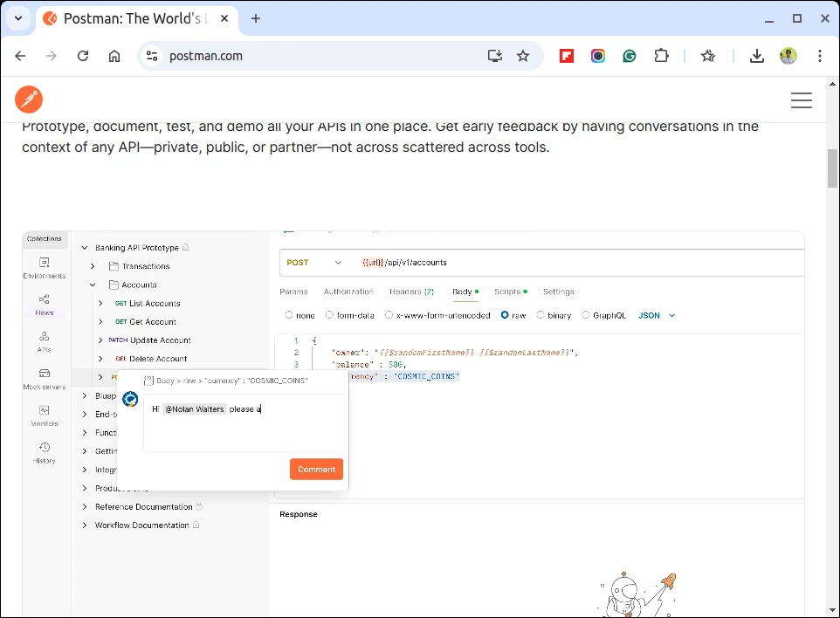Expand the List Accounts request
This screenshot has height=618, width=840.
coord(100,303)
